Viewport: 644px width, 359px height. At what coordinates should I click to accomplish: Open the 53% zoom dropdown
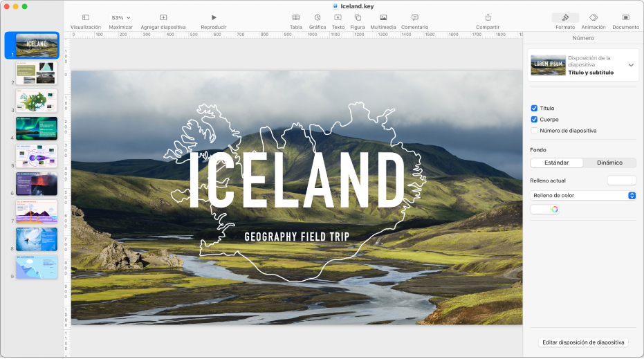pyautogui.click(x=121, y=18)
